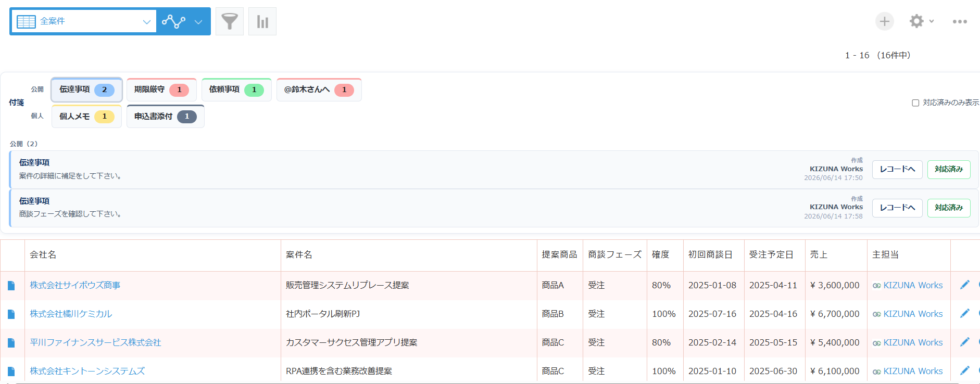Open the filter funnel icon

(230, 21)
